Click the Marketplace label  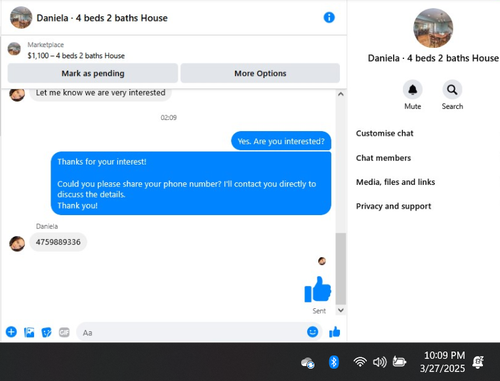46,45
